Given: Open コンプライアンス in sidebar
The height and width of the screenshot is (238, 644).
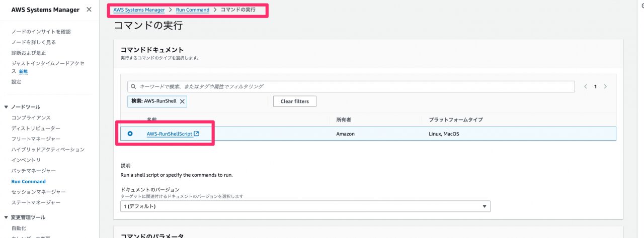Looking at the screenshot, I should [31, 117].
